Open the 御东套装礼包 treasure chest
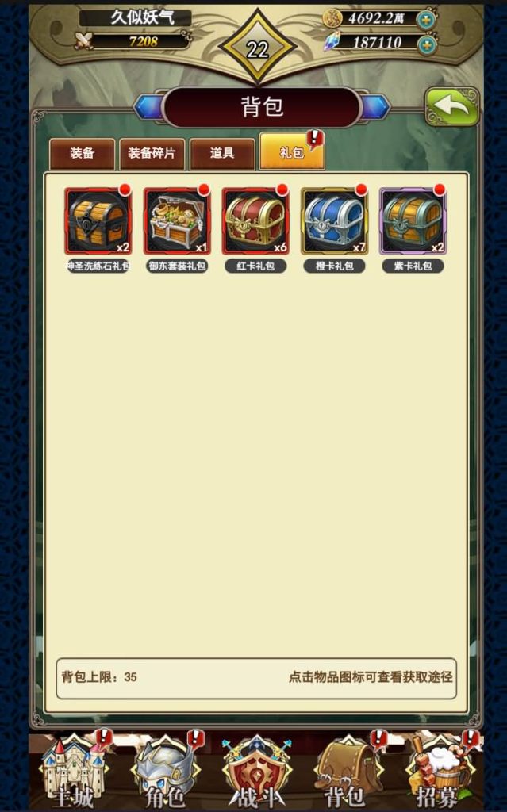 click(177, 221)
